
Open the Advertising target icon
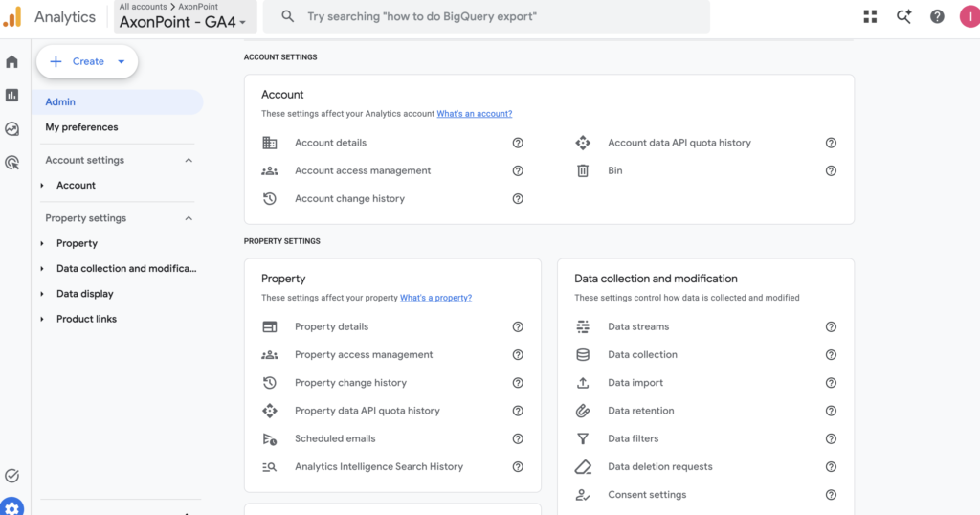(x=11, y=163)
